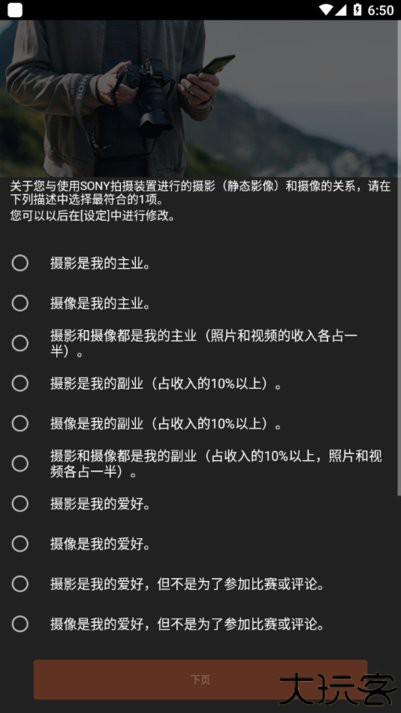Screen dimensions: 401x713
Task: Tap the 6:50 clock in status bar
Action: 380,10
